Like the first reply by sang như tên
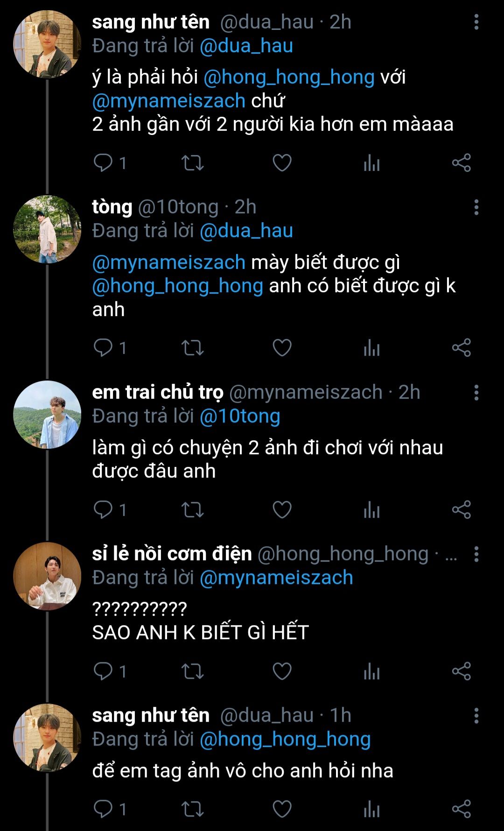 point(282,163)
